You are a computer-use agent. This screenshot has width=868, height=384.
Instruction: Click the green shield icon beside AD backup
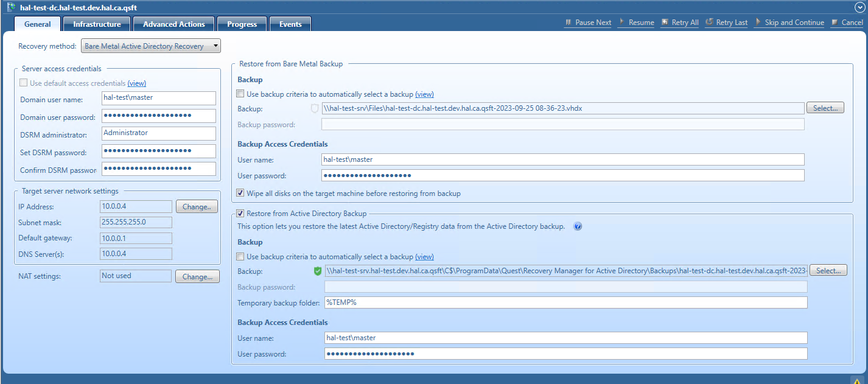318,271
